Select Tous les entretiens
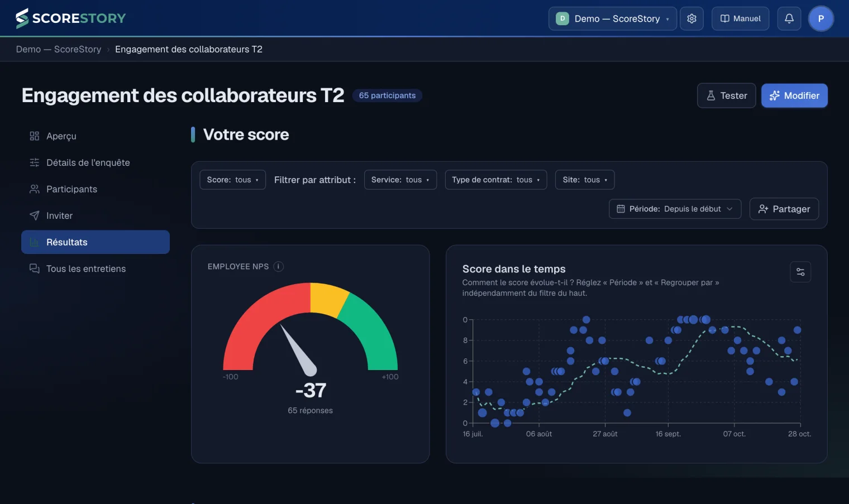This screenshot has width=849, height=504. point(96,268)
